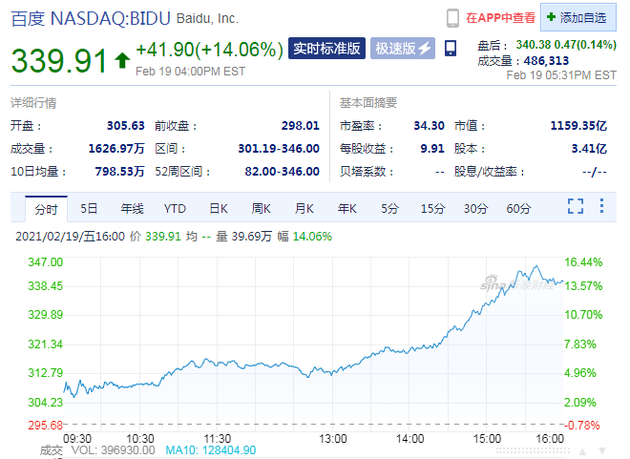Click the market cap 1159.35亿
The height and width of the screenshot is (459, 630).
579,126
